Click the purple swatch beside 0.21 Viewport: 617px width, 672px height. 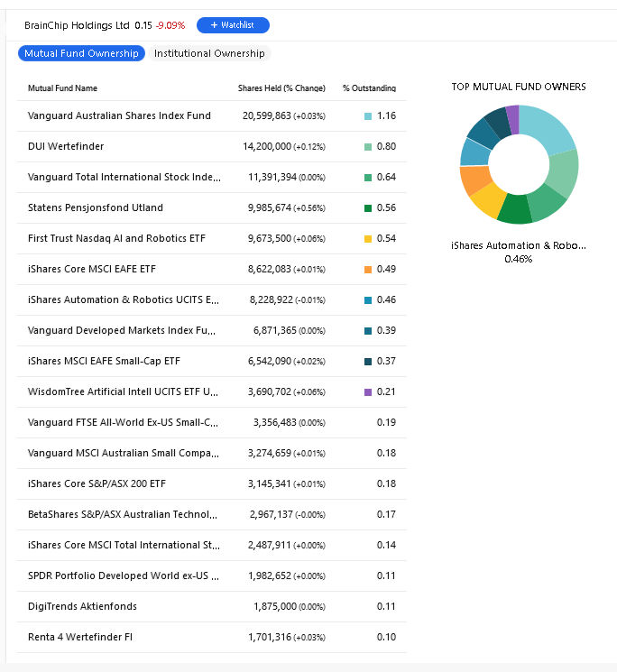(368, 392)
